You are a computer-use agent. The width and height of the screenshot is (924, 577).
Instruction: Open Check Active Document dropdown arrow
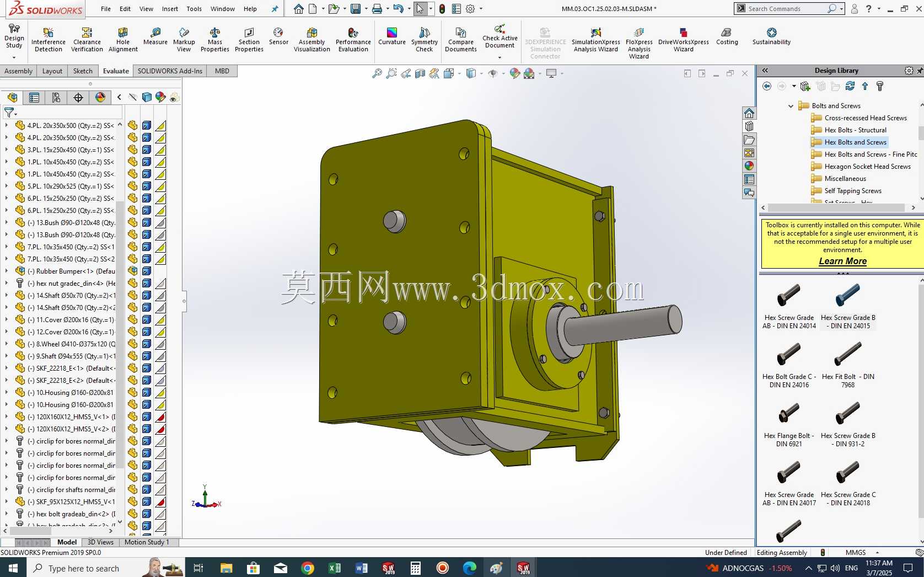coord(499,57)
